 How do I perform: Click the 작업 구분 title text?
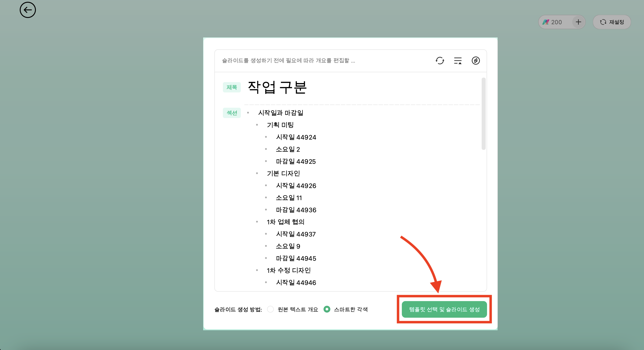(277, 87)
